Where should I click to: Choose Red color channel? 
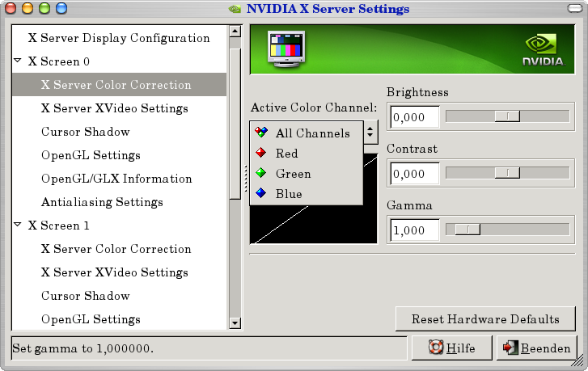(307, 153)
